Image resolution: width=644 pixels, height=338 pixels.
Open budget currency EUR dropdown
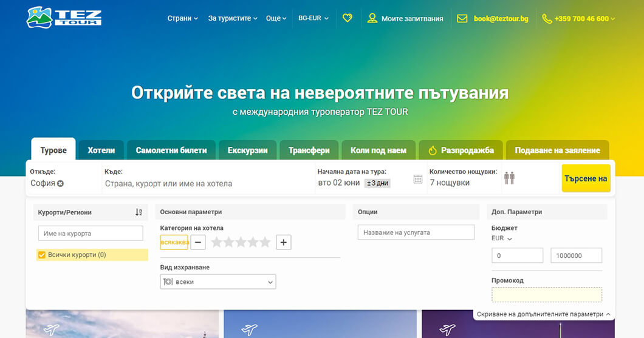click(501, 238)
